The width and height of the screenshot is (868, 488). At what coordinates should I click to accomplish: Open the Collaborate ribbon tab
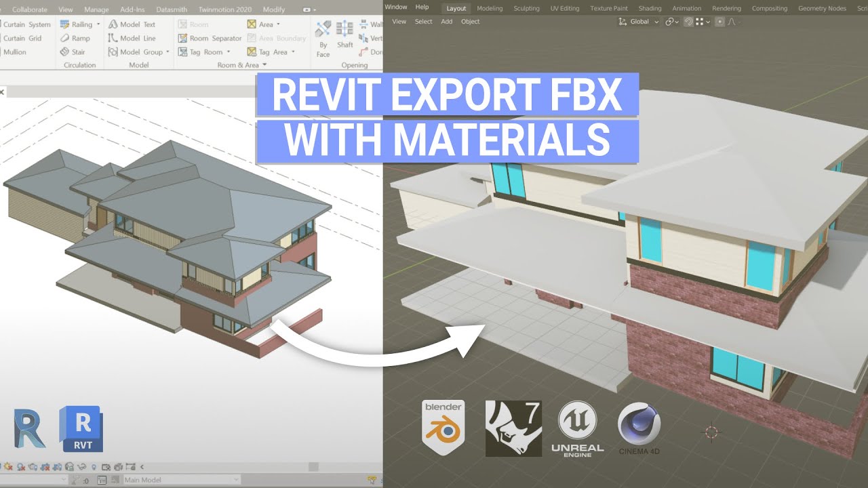pyautogui.click(x=30, y=9)
